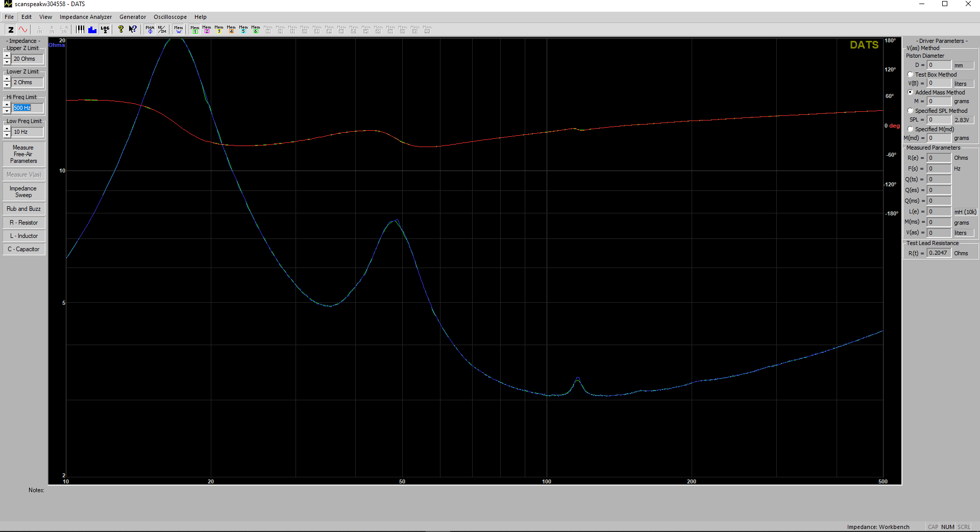
Task: Click the blue bar chart toolbar icon
Action: [x=92, y=30]
